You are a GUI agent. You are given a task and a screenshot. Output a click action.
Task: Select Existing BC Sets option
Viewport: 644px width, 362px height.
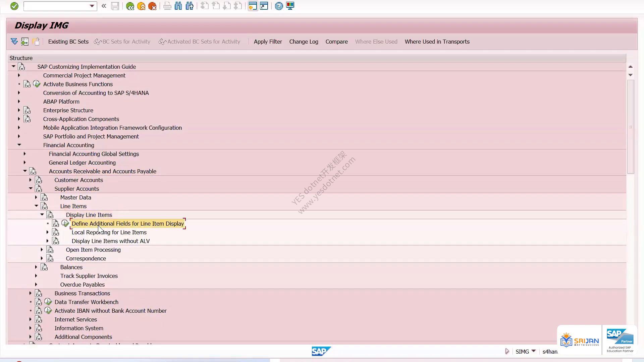68,42
